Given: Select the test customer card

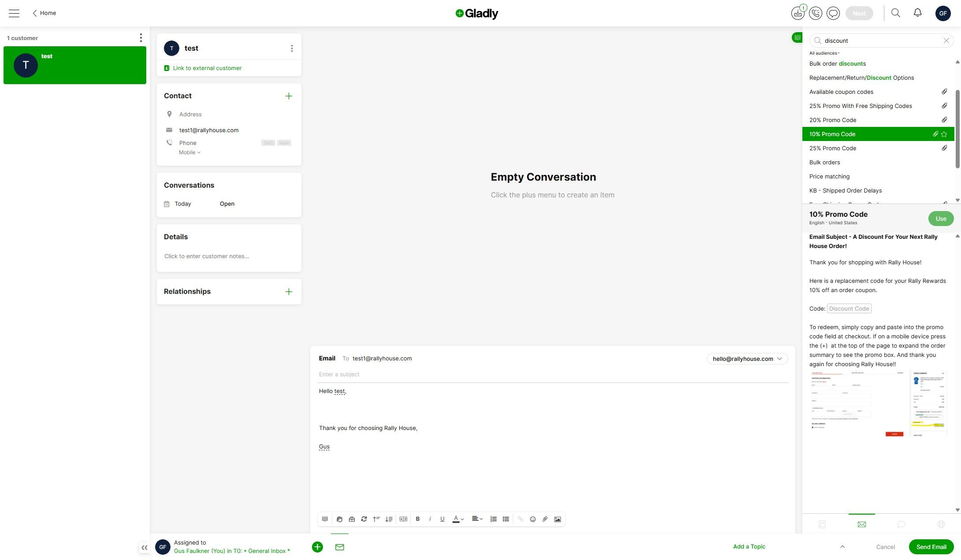Looking at the screenshot, I should pos(75,65).
